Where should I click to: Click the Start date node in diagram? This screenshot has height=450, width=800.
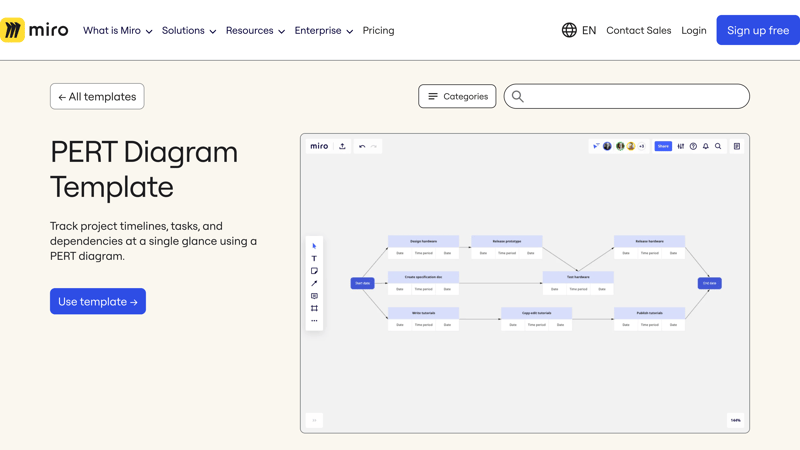(363, 283)
